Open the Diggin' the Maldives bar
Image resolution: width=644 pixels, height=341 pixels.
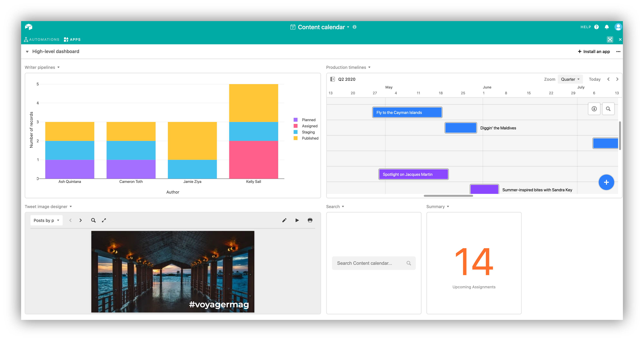click(461, 128)
